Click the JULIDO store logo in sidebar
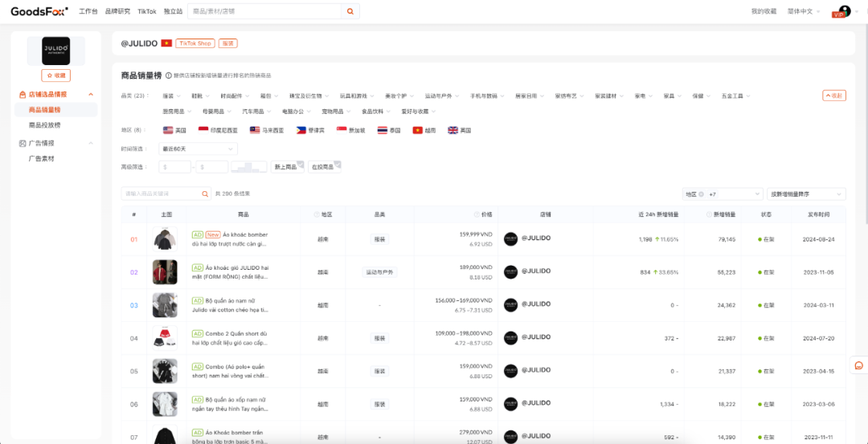The image size is (868, 444). tap(56, 51)
